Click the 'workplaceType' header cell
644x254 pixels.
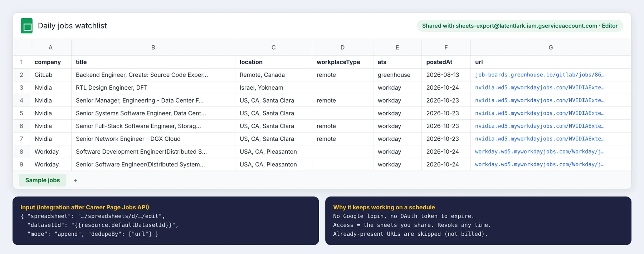[x=342, y=62]
